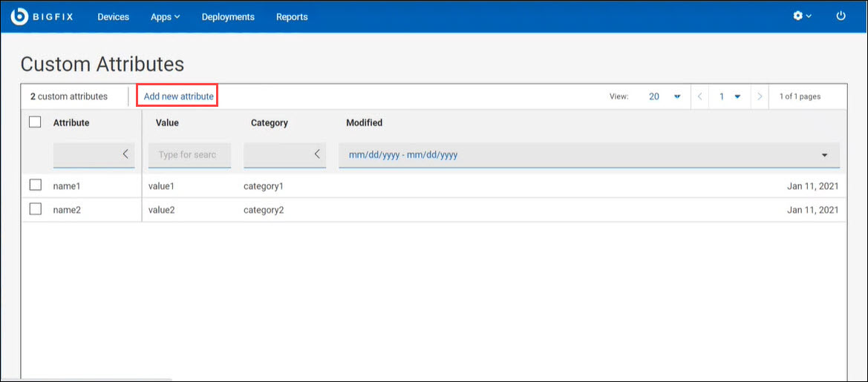Screen dimensions: 868x382
Task: Check the name1 row checkbox
Action: pyautogui.click(x=35, y=186)
